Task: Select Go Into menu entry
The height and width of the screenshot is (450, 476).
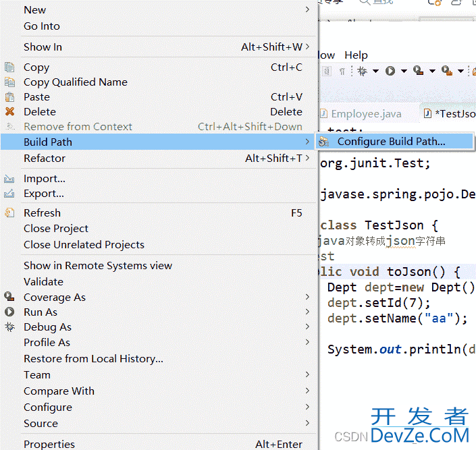Action: [158, 26]
